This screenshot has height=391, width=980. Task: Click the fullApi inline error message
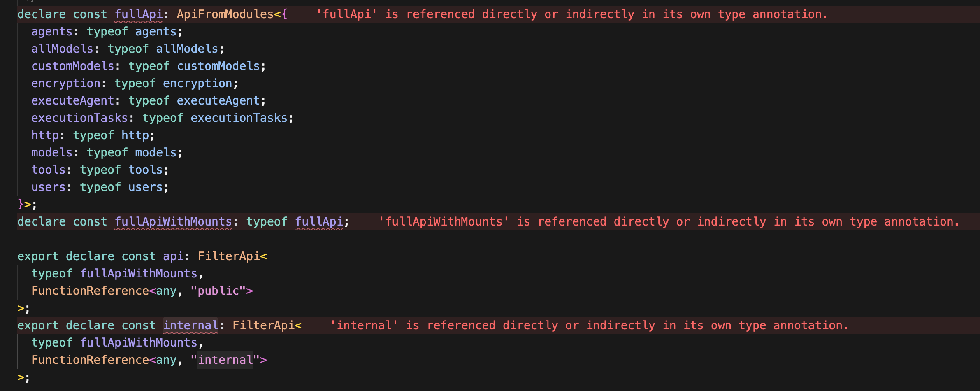click(x=571, y=14)
